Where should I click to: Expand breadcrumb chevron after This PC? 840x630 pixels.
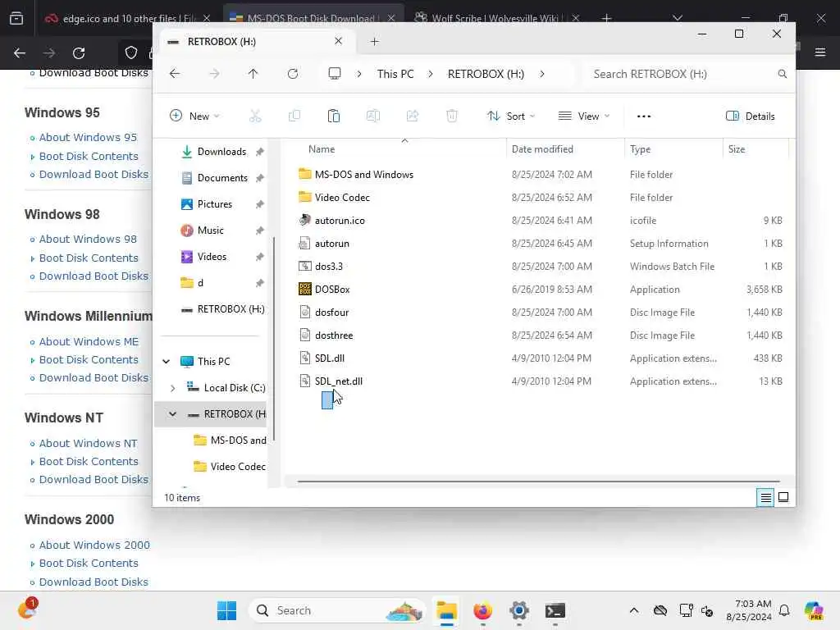click(x=430, y=74)
